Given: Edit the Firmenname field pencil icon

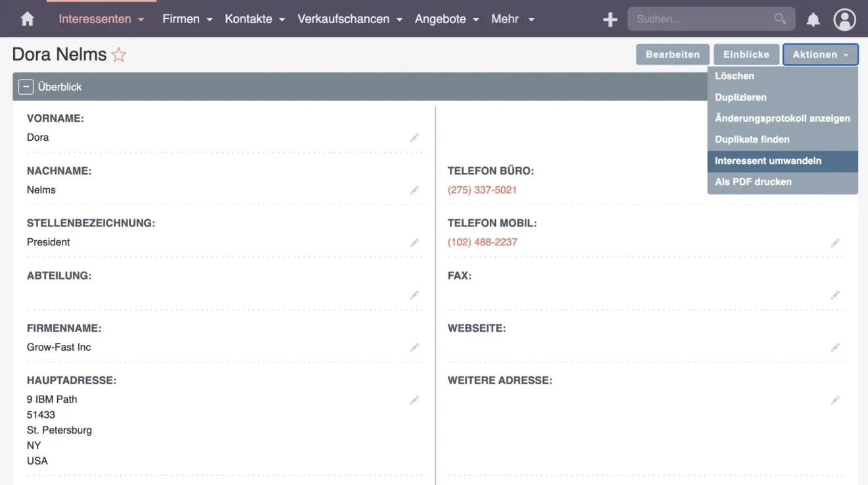Looking at the screenshot, I should tap(414, 347).
